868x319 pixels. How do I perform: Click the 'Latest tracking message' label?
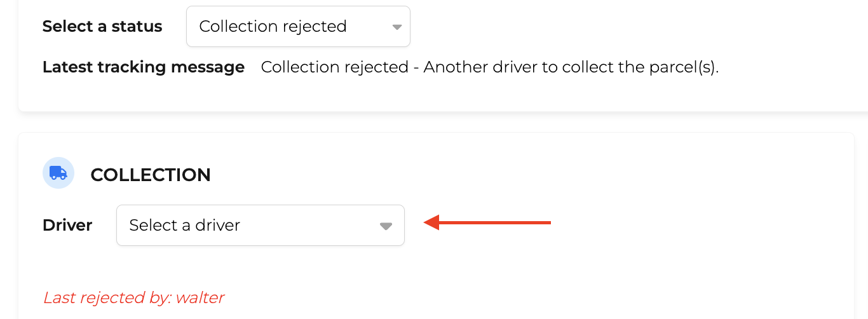[x=144, y=67]
